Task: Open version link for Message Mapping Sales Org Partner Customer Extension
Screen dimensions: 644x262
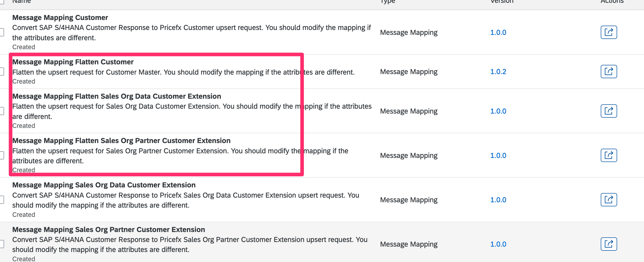Action: click(x=498, y=244)
